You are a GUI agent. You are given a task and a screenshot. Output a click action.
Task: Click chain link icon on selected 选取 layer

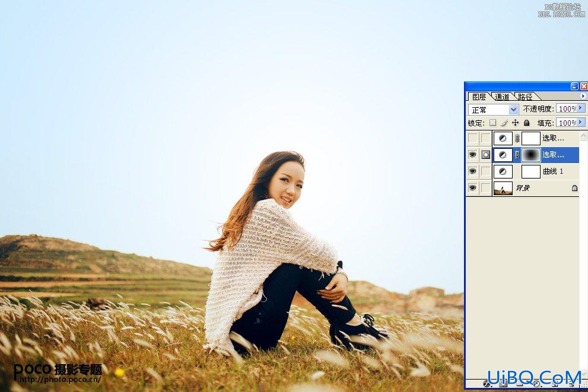517,155
